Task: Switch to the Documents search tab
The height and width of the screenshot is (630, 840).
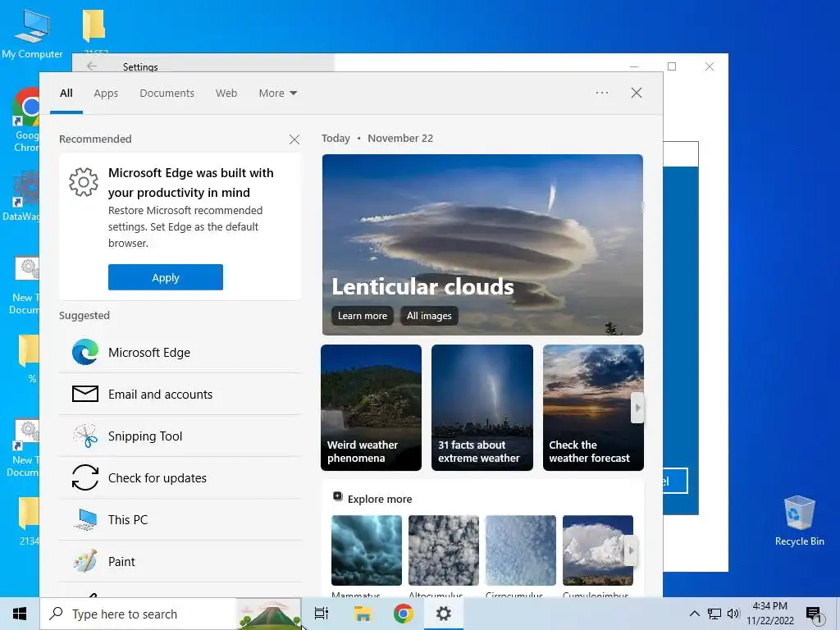Action: (167, 94)
